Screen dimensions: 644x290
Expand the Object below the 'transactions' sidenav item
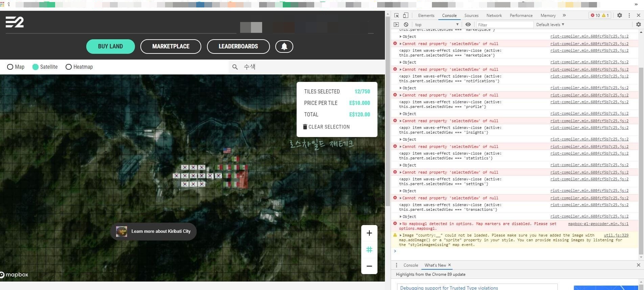(400, 217)
